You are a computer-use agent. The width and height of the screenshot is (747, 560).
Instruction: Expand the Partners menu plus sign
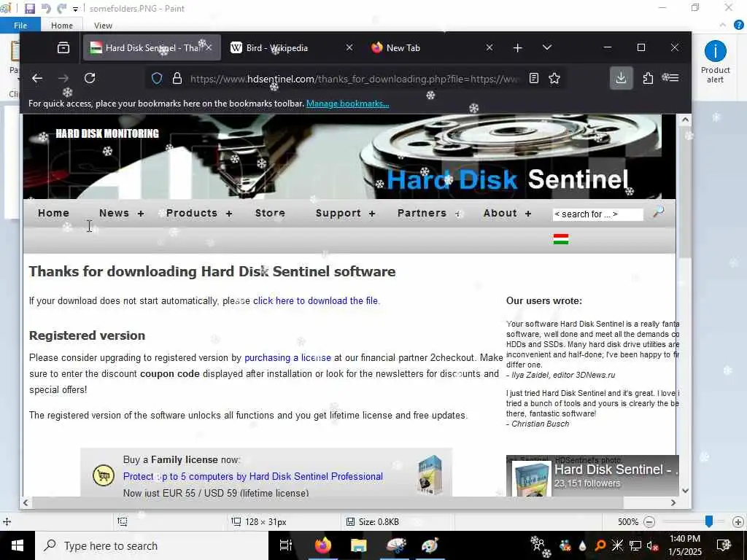[x=458, y=214]
